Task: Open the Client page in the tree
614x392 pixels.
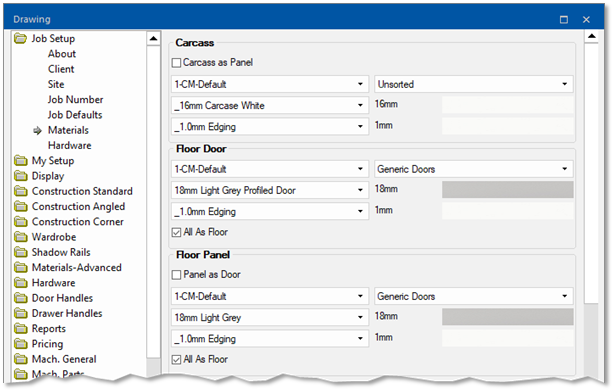Action: pos(61,69)
